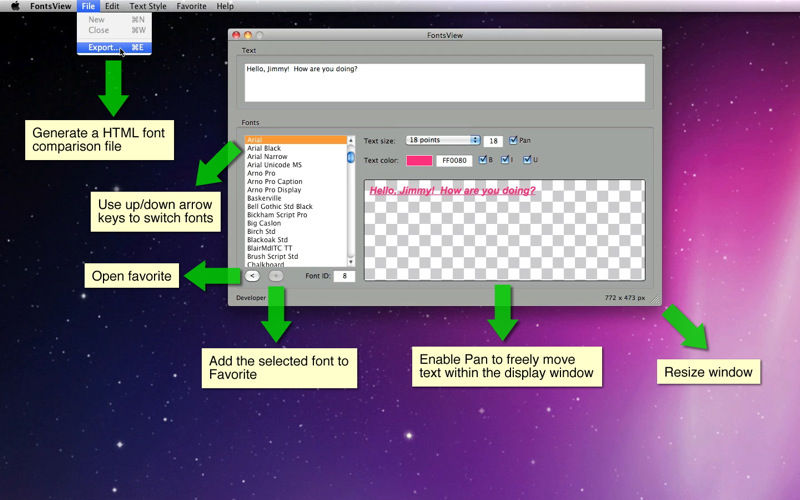This screenshot has width=800, height=500.
Task: Select the Birch Std font
Action: pyautogui.click(x=295, y=232)
